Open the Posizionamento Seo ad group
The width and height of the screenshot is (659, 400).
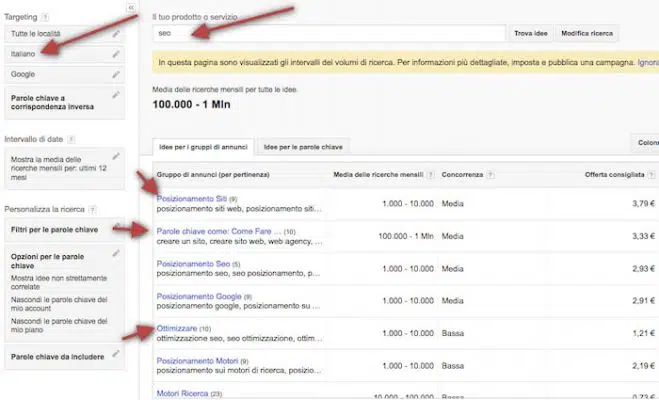click(193, 264)
